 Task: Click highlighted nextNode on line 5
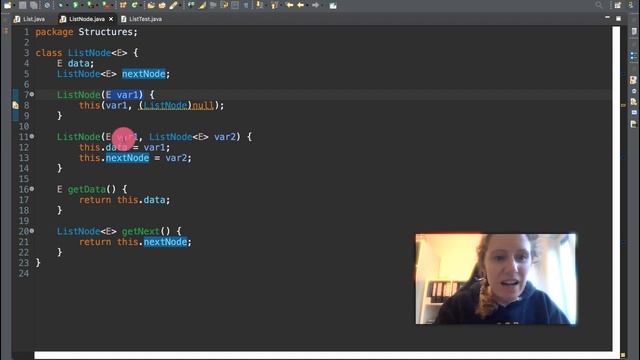pos(144,74)
